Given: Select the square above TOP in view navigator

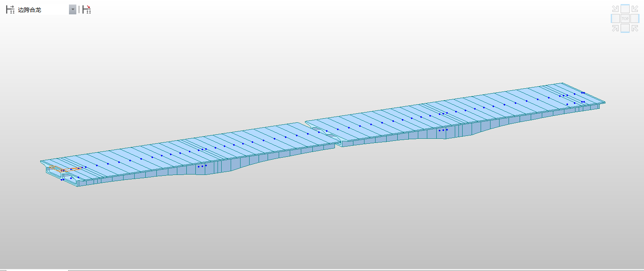Looking at the screenshot, I should [625, 9].
